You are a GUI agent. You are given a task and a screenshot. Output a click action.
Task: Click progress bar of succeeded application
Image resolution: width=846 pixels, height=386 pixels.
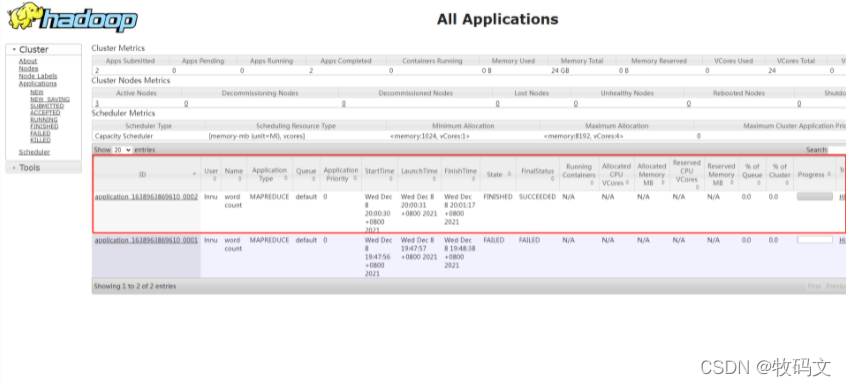coord(815,197)
